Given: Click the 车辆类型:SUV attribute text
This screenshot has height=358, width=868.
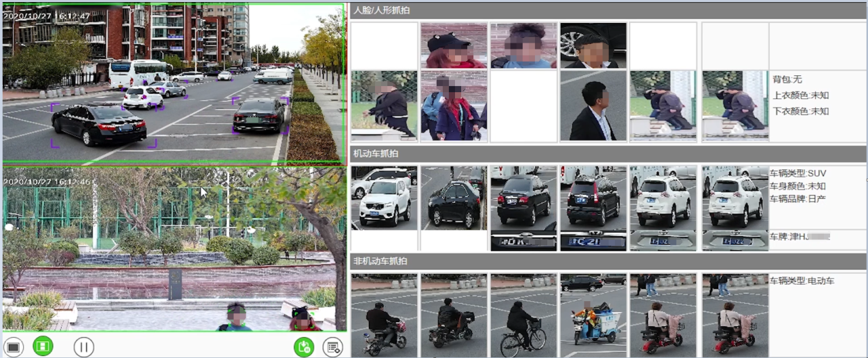Looking at the screenshot, I should [x=797, y=174].
